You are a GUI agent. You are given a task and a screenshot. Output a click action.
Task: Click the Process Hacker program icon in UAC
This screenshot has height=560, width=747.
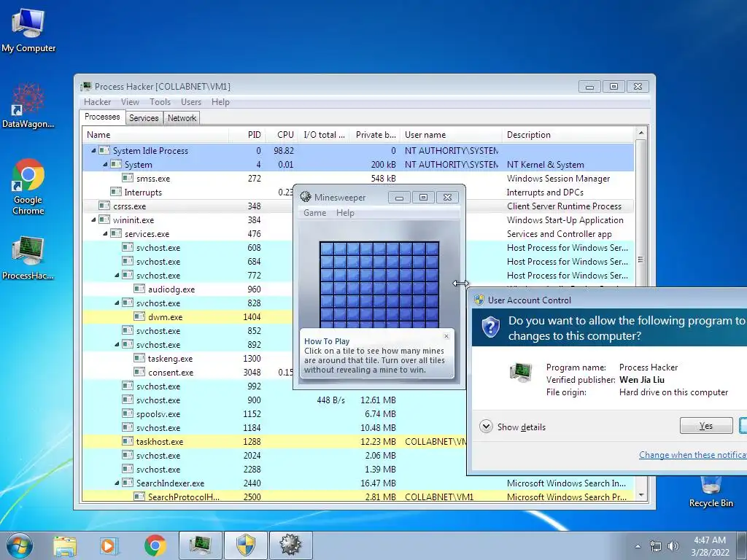click(x=520, y=372)
